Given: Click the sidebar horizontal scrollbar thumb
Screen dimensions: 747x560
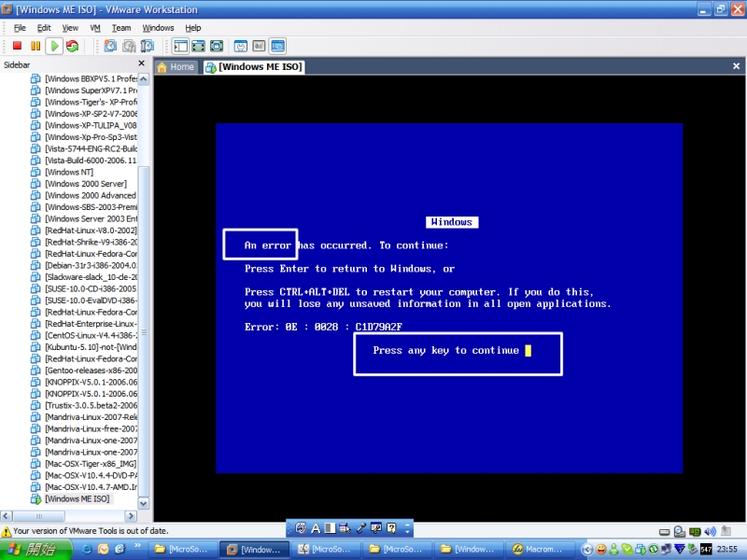Looking at the screenshot, I should 38,516.
